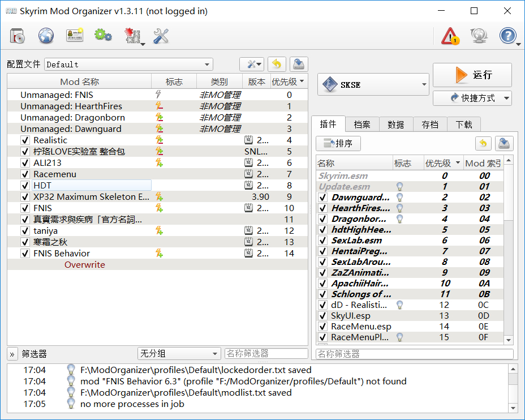The image size is (525, 420).
Task: Disable the SkyUI.esp plugin checkbox
Action: (x=323, y=315)
